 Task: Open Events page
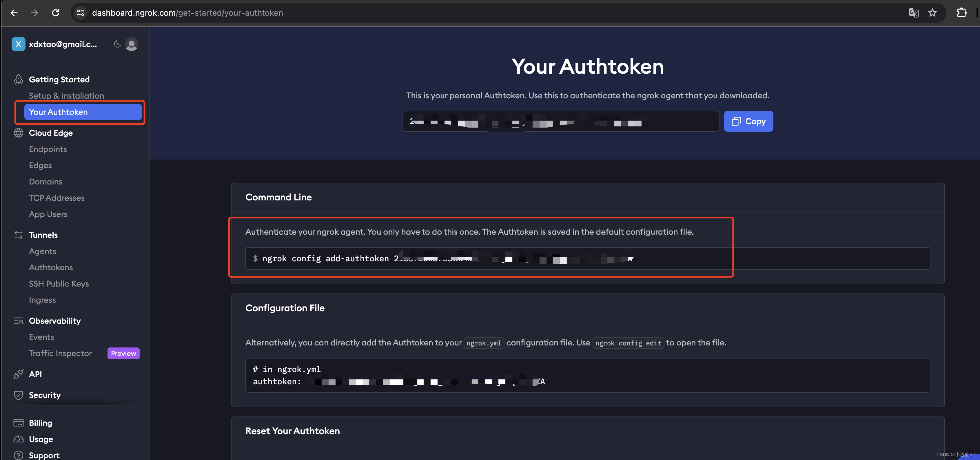[41, 337]
